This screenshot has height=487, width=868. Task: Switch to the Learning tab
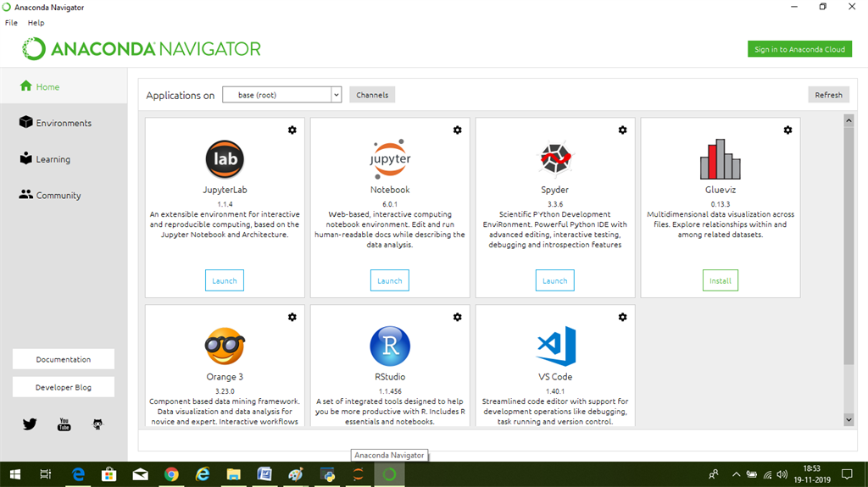(64, 159)
